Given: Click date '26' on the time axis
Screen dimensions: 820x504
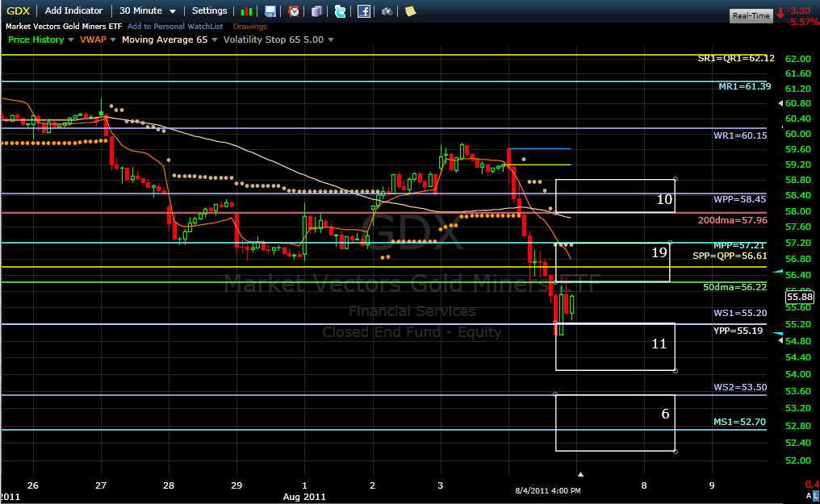Looking at the screenshot, I should (x=33, y=485).
